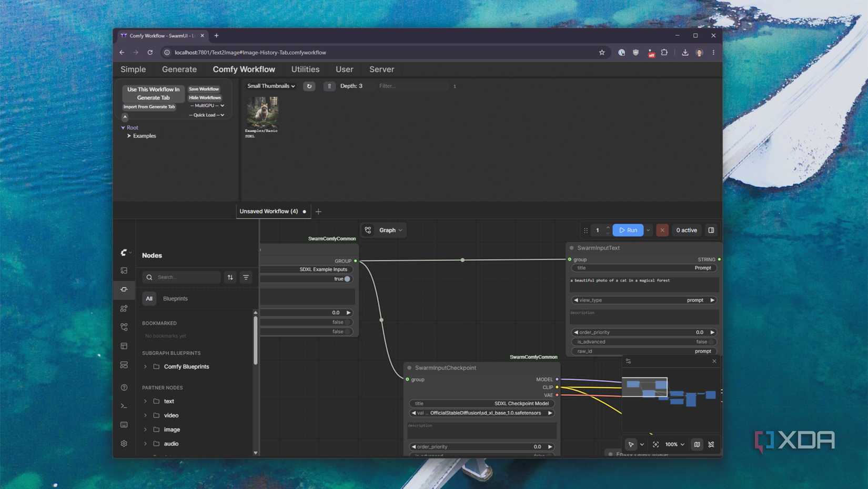Switch to the Simple tab
868x489 pixels.
point(133,69)
